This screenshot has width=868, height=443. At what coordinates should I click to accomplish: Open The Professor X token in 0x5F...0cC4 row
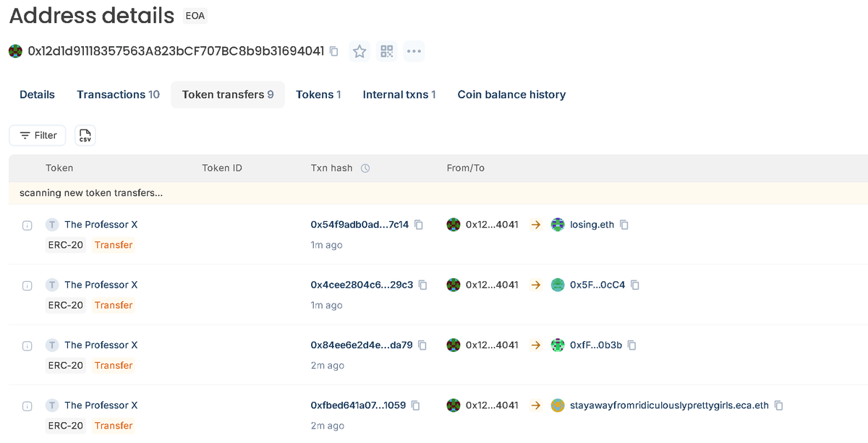click(101, 285)
